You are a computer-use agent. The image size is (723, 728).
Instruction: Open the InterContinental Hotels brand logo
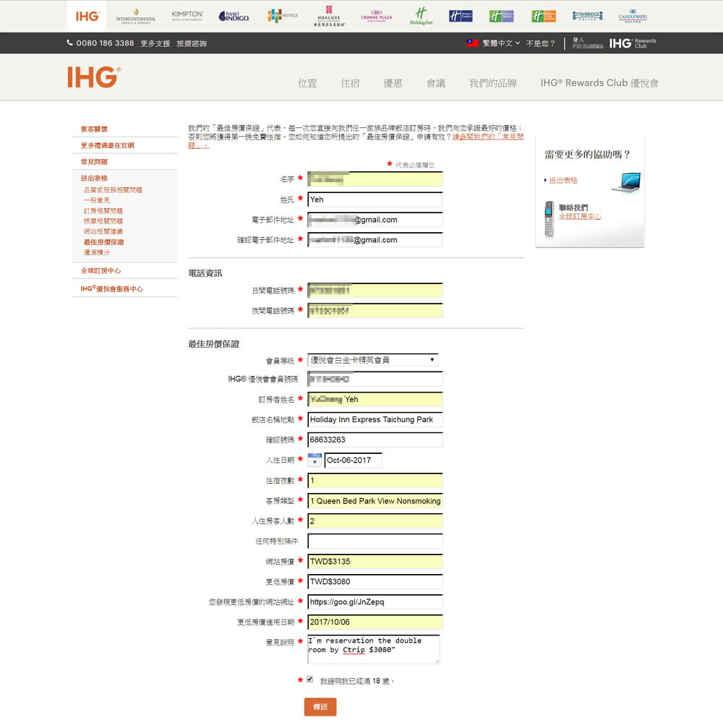point(136,16)
